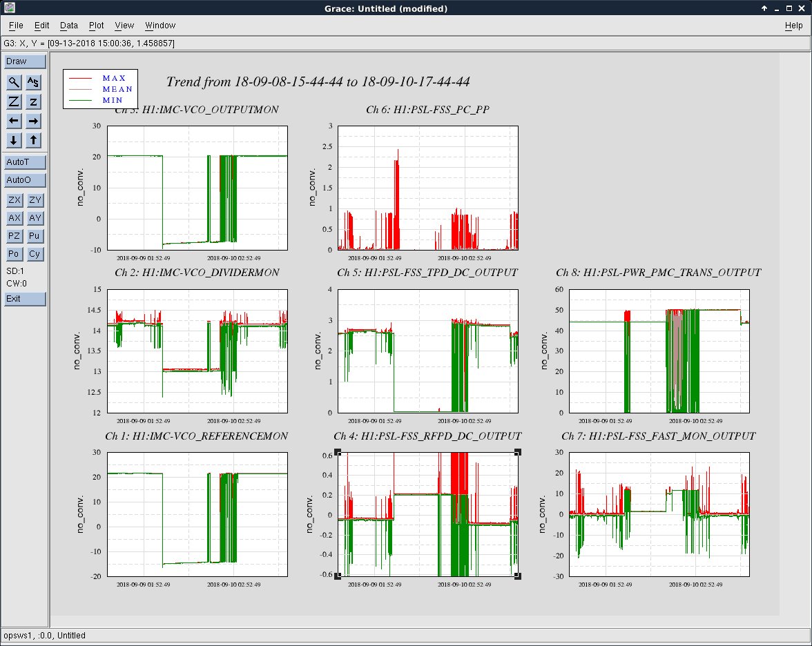Image resolution: width=812 pixels, height=646 pixels.
Task: Click 'Ch 8: H1:PSL-PWR_PMC_TRANS_OUTPUT' title
Action: click(659, 273)
